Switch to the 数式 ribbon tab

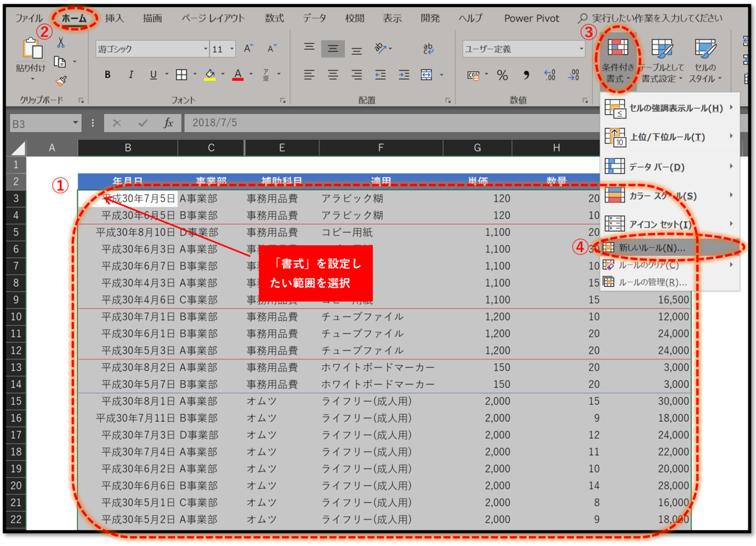[274, 18]
